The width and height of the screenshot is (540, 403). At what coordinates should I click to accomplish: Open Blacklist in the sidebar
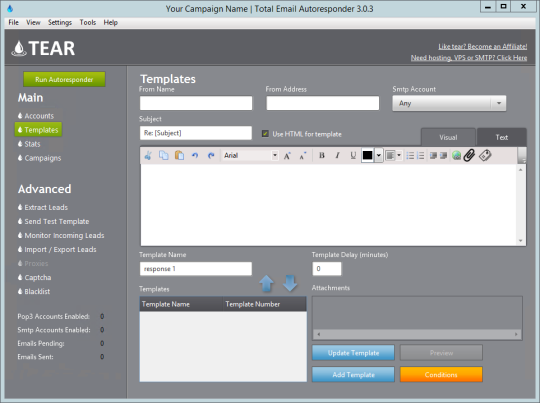pyautogui.click(x=34, y=291)
